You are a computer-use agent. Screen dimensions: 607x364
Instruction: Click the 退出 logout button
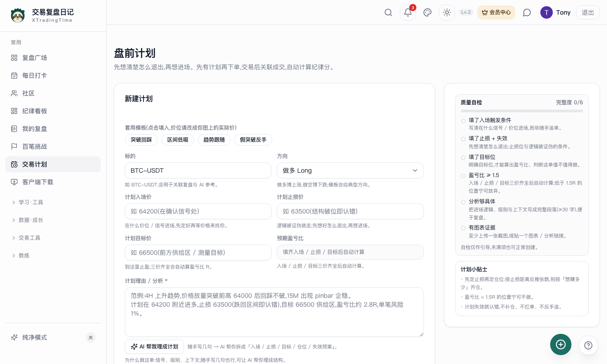(x=588, y=12)
